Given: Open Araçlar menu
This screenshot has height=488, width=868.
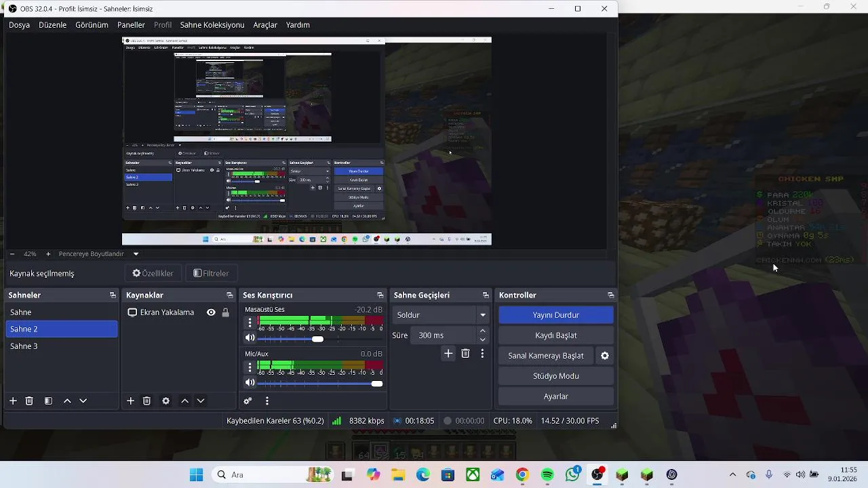Looking at the screenshot, I should 265,25.
